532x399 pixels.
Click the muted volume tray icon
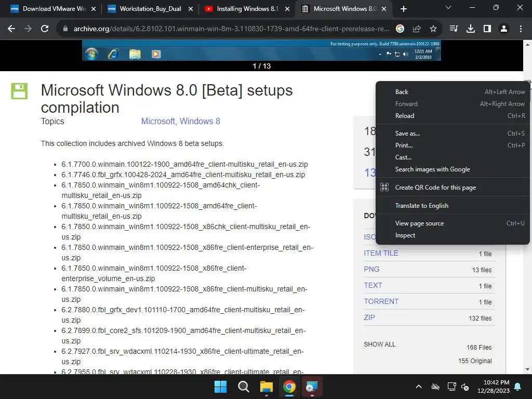click(465, 387)
